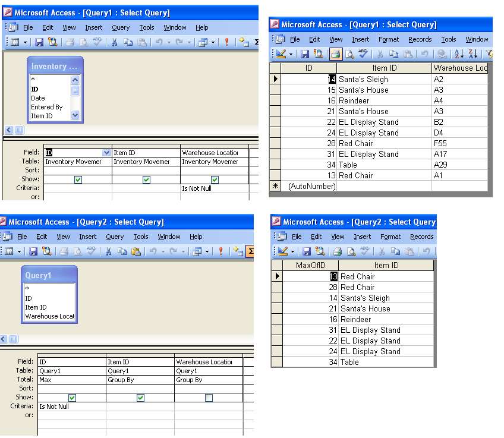This screenshot has height=438, width=504.
Task: Click left scroll arrow in Query1 design pane
Action: (x=9, y=130)
